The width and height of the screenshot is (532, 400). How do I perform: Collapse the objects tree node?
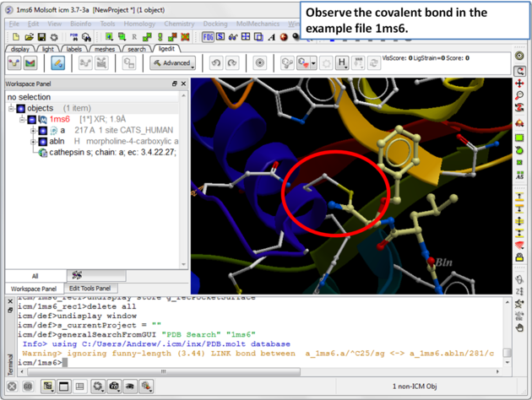[x=11, y=109]
